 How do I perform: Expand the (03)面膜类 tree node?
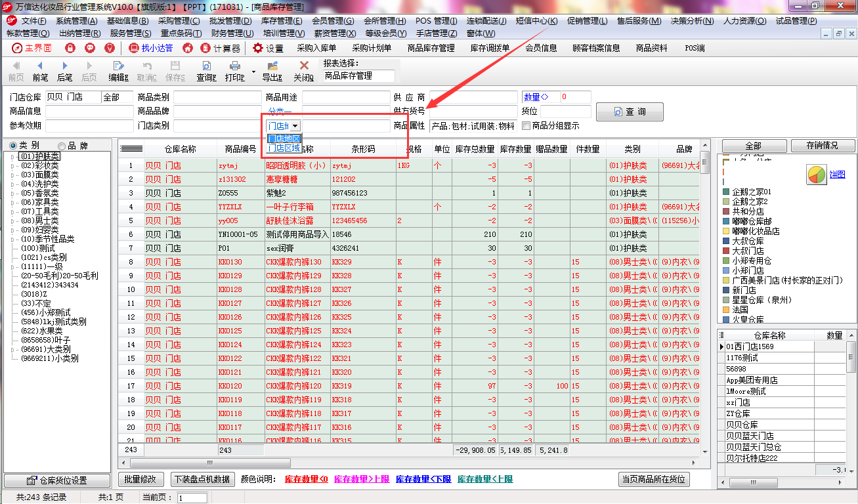(11, 175)
